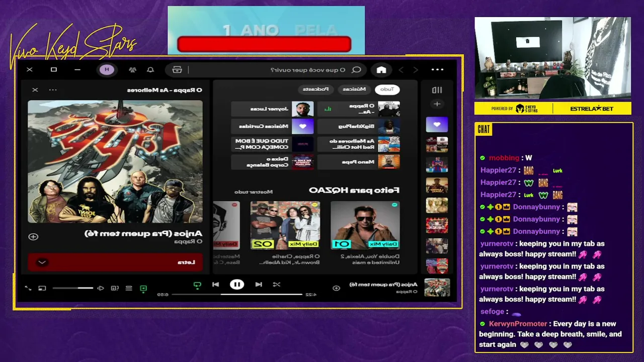Open Liked Songs heart tile in sidebar
Image resolution: width=644 pixels, height=362 pixels.
[x=437, y=125]
